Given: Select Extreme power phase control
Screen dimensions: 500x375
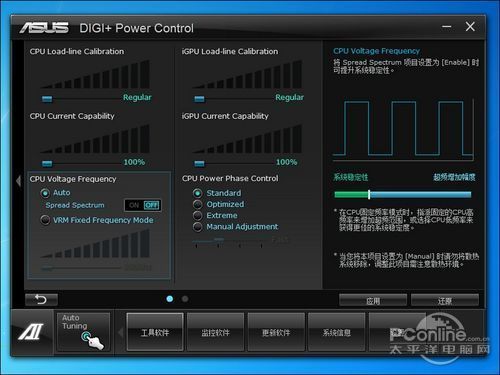Looking at the screenshot, I should [x=197, y=216].
